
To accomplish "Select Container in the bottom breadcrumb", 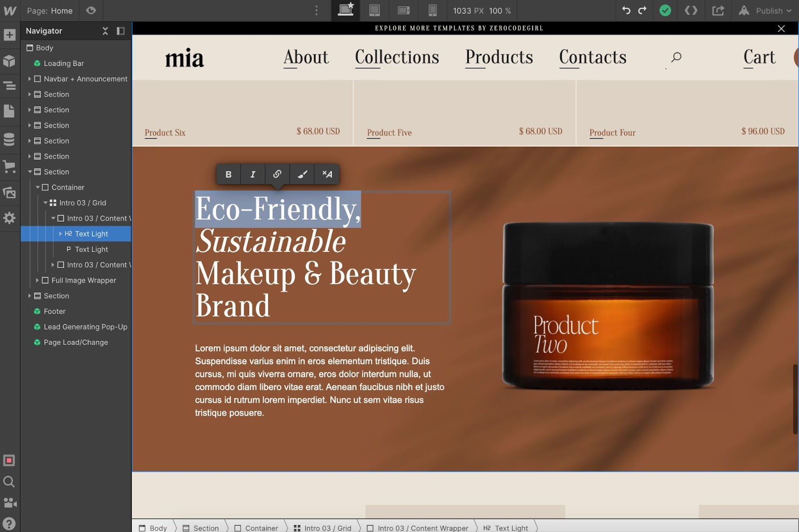I will coord(256,528).
